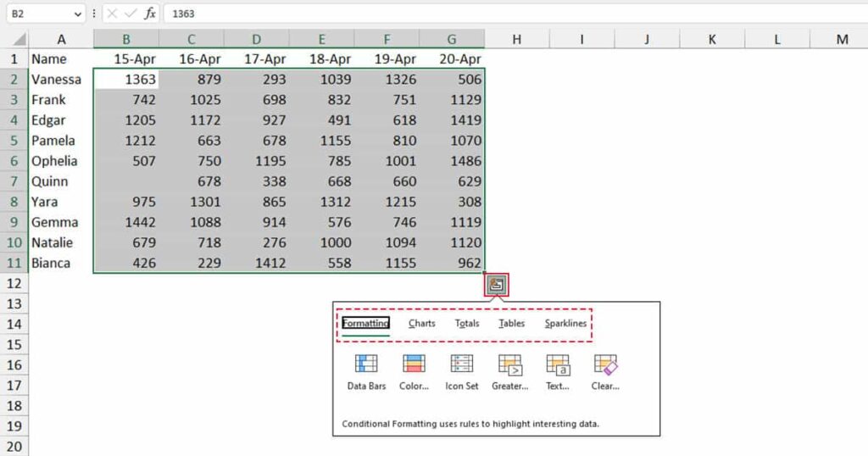Viewport: 868px width, 456px height.
Task: Click the Cancel X icon in formula bar
Action: tap(112, 14)
